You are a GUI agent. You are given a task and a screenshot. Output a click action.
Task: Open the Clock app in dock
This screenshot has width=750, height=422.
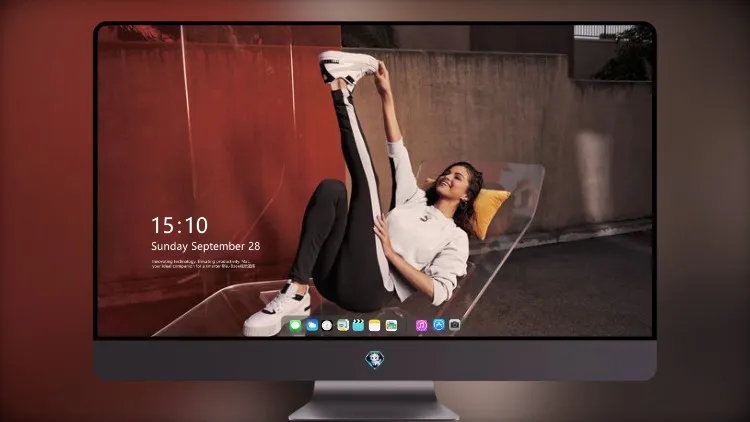coord(327,326)
